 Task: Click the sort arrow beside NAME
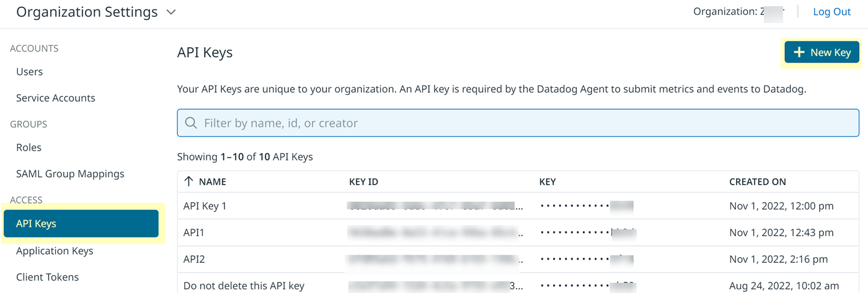(189, 181)
